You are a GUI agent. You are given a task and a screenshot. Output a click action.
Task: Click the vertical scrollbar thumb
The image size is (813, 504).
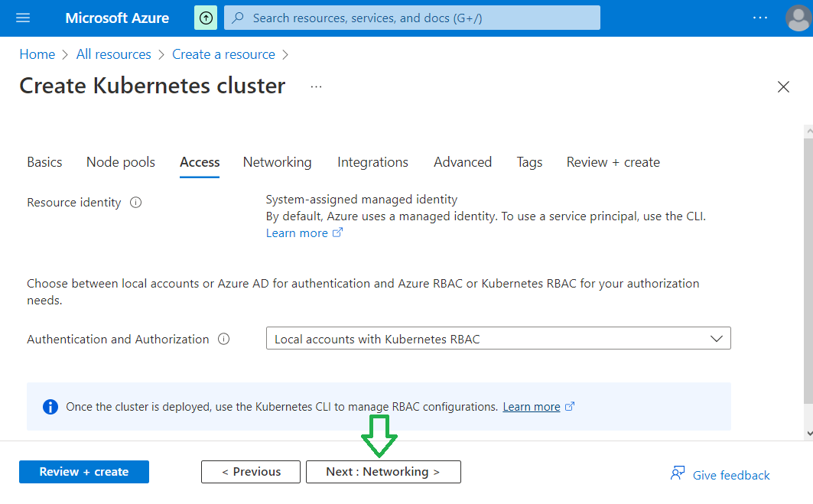(x=808, y=270)
